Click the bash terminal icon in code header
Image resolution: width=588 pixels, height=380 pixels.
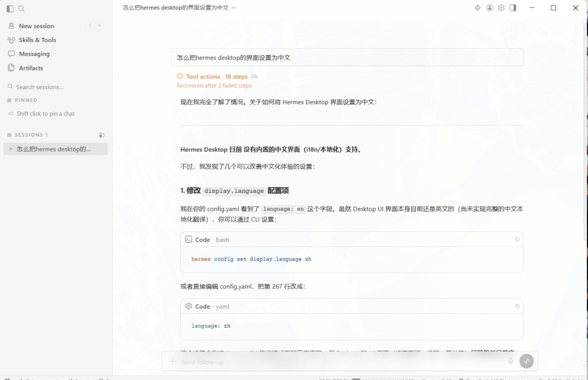click(x=188, y=239)
